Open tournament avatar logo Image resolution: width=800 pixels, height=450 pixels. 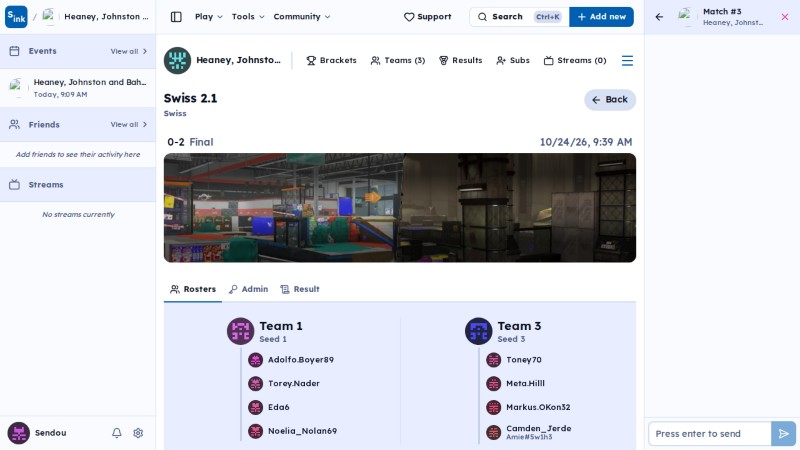coord(177,60)
